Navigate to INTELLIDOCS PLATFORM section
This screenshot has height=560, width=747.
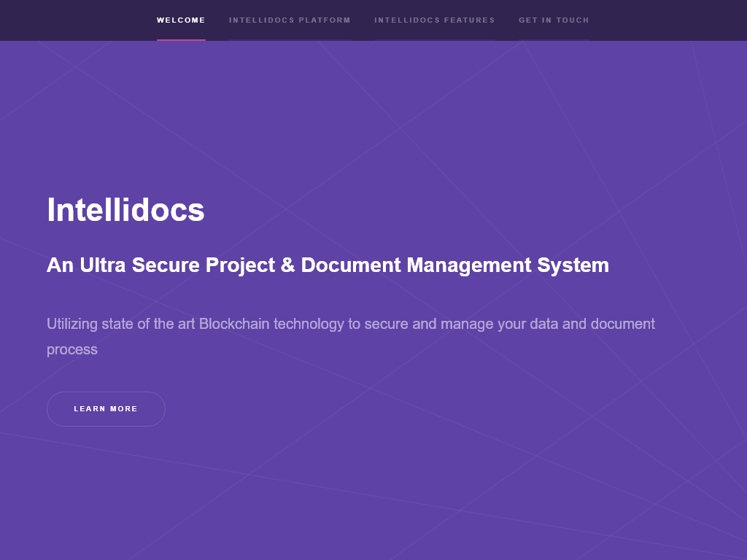coord(290,20)
